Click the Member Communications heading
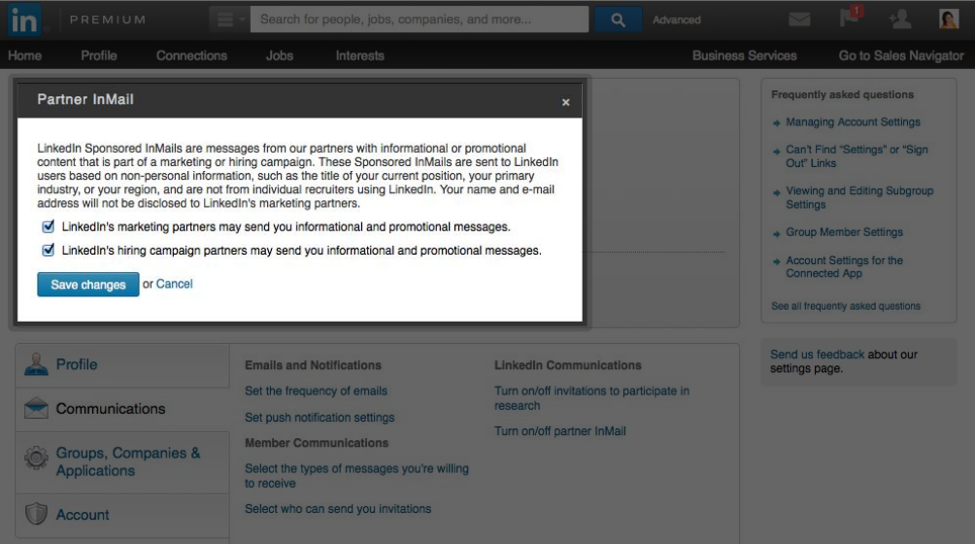The width and height of the screenshot is (975, 544). (x=317, y=443)
